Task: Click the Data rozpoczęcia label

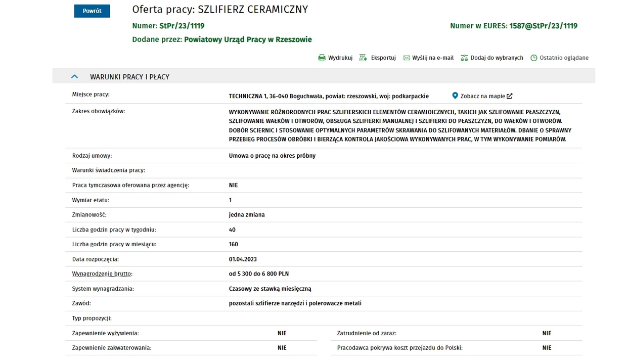Action: coord(96,259)
